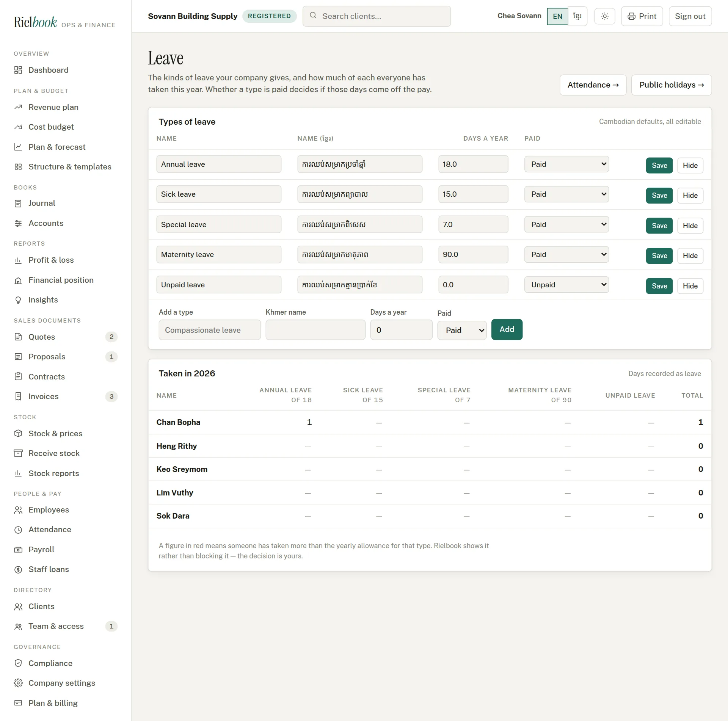Hide the Unpaid leave type
The width and height of the screenshot is (728, 721).
click(690, 286)
